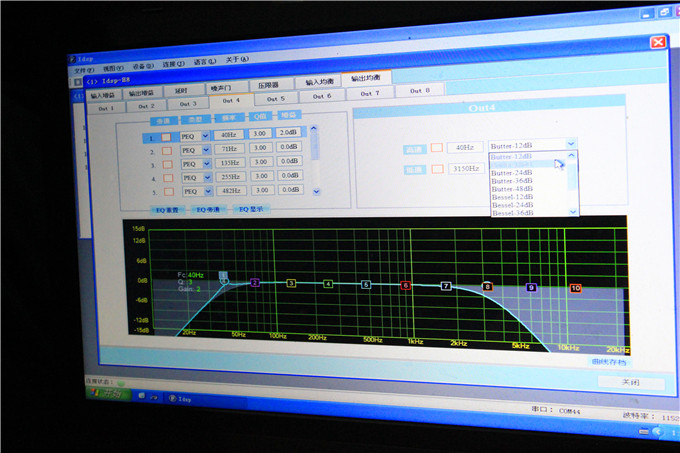
Task: Edit the 71Hz frequency field of band 2
Action: 229,149
